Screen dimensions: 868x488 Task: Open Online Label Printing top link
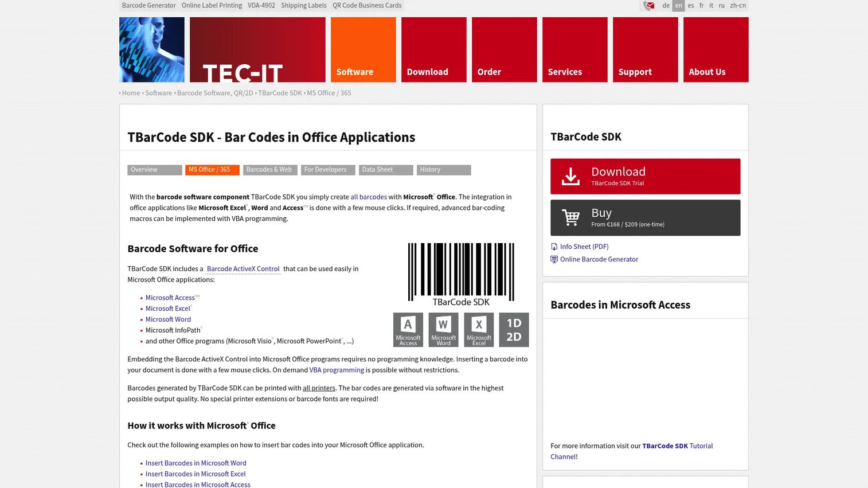(x=212, y=6)
